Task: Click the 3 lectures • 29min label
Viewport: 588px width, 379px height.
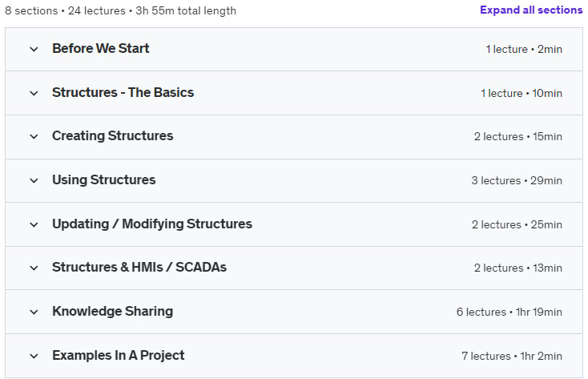Action: point(516,180)
